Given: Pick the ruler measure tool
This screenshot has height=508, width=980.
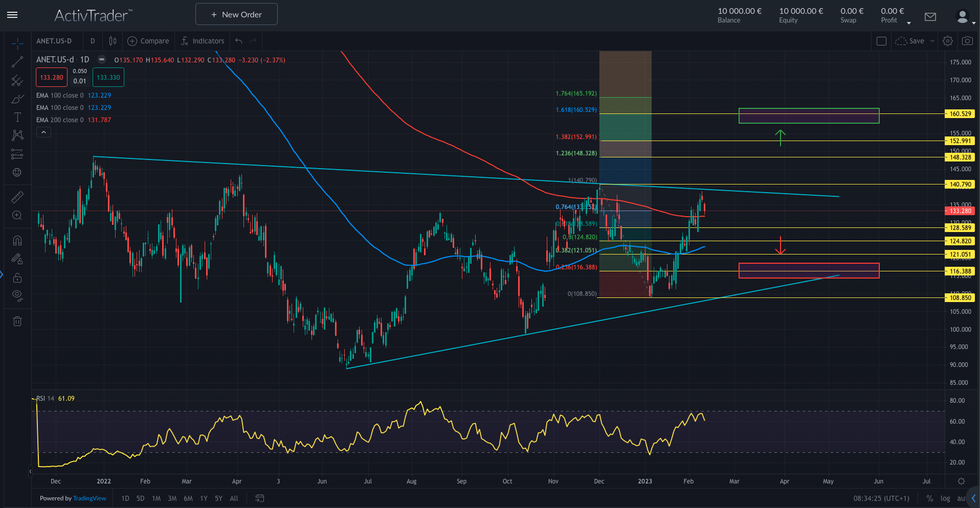Looking at the screenshot, I should tap(17, 197).
